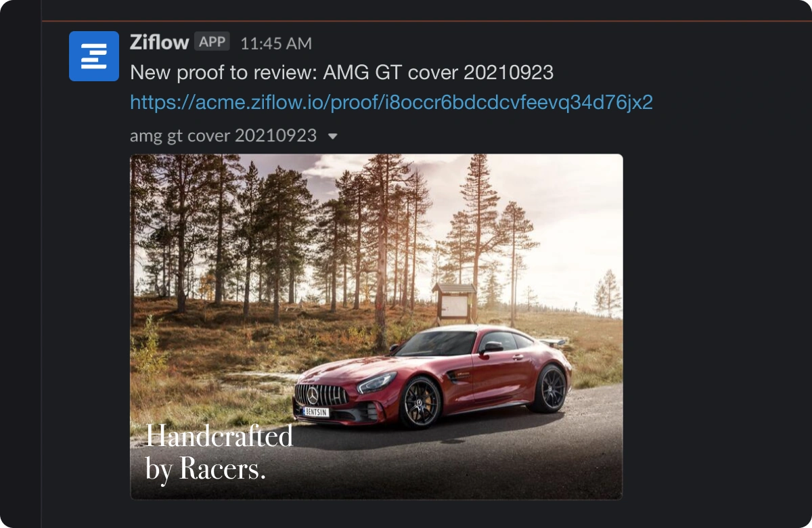
Task: Click the car's front headlight
Action: click(x=378, y=383)
